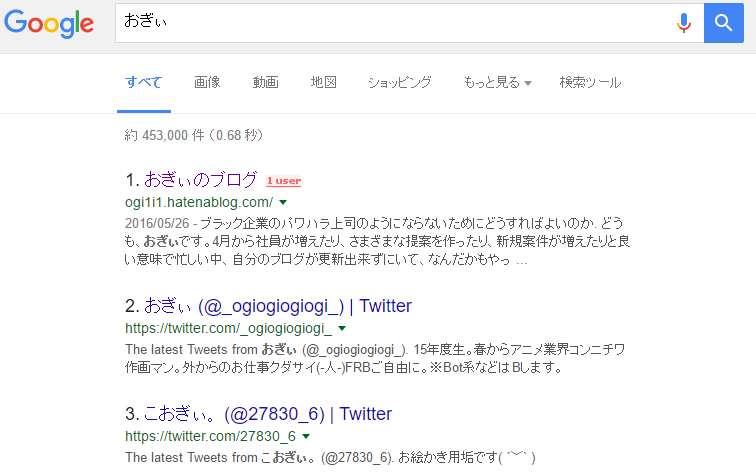756x474 pixels.
Task: Click the https://twitter.com/_ogiogiogiogi_ URL text
Action: (229, 328)
